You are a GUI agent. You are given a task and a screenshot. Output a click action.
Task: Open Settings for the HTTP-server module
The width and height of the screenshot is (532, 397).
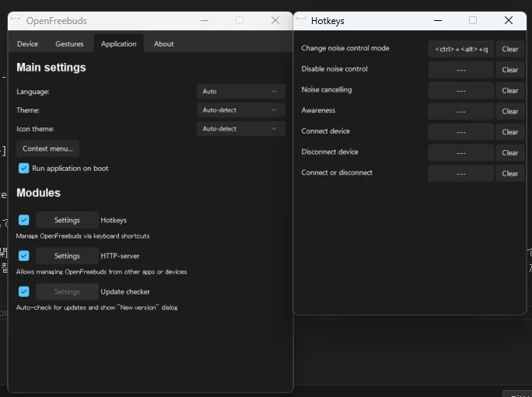coord(67,256)
